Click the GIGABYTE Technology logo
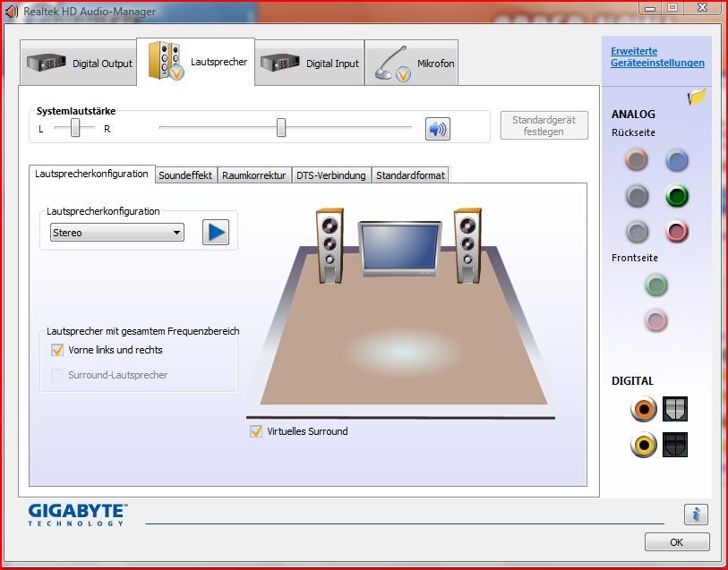 pyautogui.click(x=77, y=515)
